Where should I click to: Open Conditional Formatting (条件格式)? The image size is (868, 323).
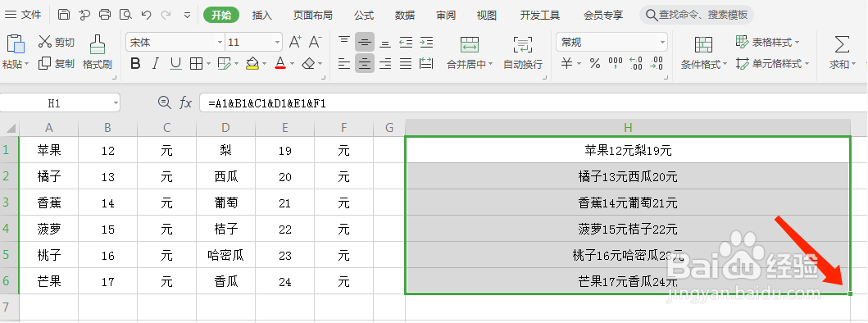tap(703, 52)
